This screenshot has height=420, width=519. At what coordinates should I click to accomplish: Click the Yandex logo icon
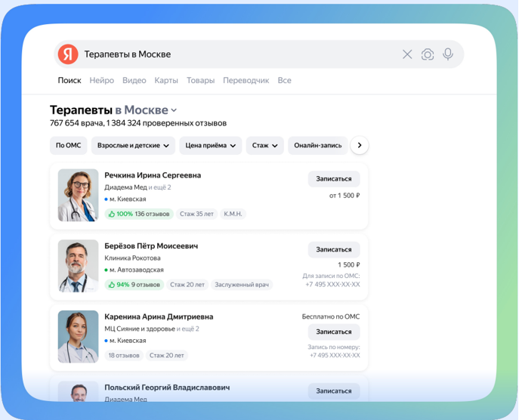68,54
